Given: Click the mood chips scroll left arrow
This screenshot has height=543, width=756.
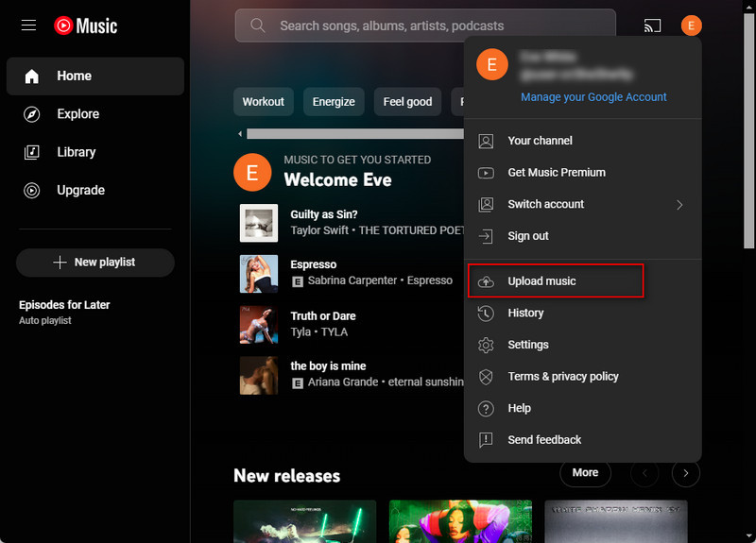Looking at the screenshot, I should click(240, 134).
